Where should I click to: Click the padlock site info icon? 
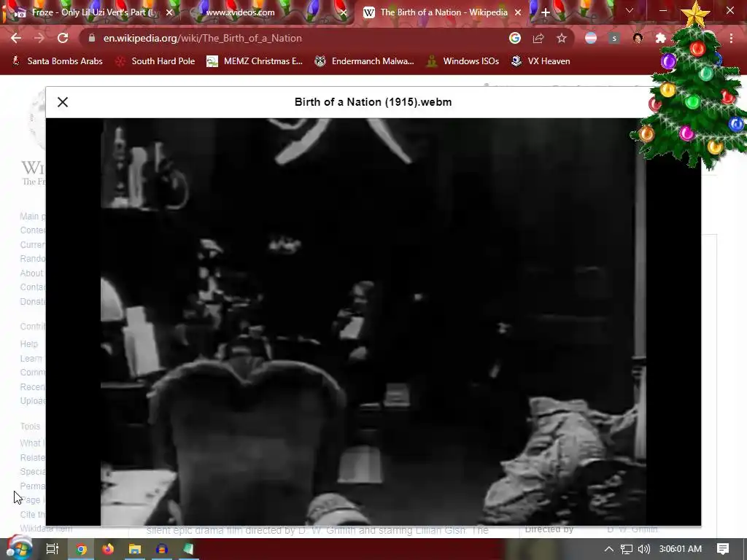92,38
